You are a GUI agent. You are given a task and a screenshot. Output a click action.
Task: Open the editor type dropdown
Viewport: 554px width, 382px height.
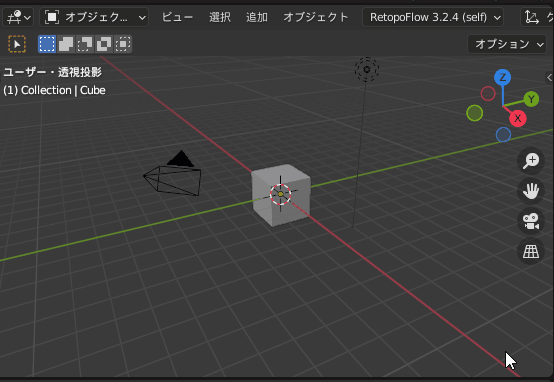(18, 17)
